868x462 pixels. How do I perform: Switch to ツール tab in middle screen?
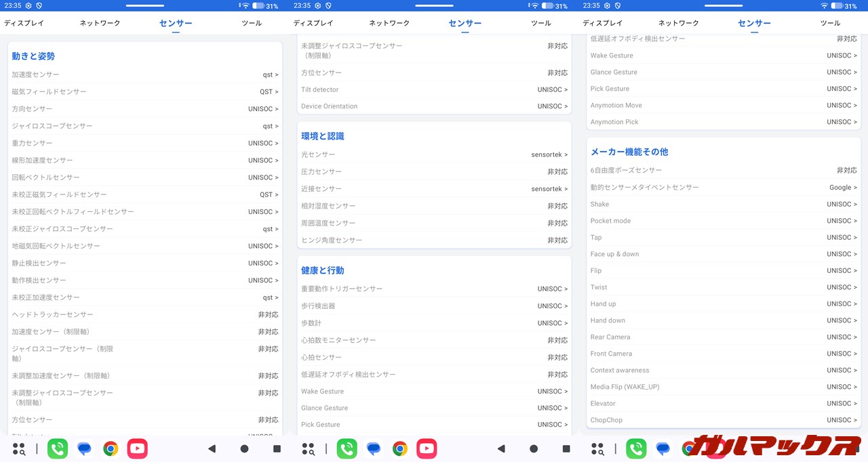(x=541, y=23)
